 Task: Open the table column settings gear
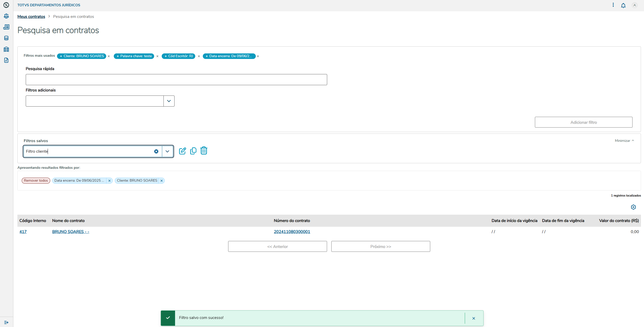633,207
